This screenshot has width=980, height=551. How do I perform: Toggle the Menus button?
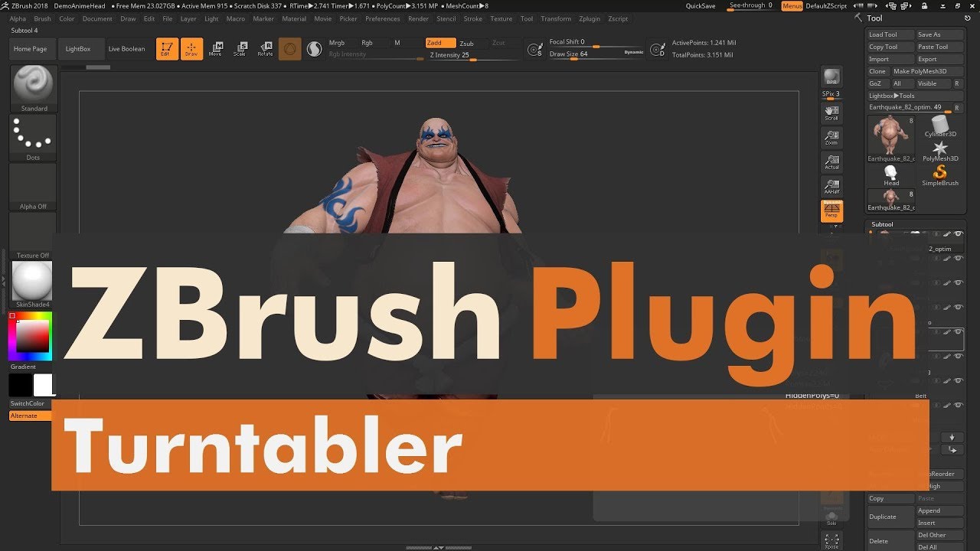tap(792, 6)
